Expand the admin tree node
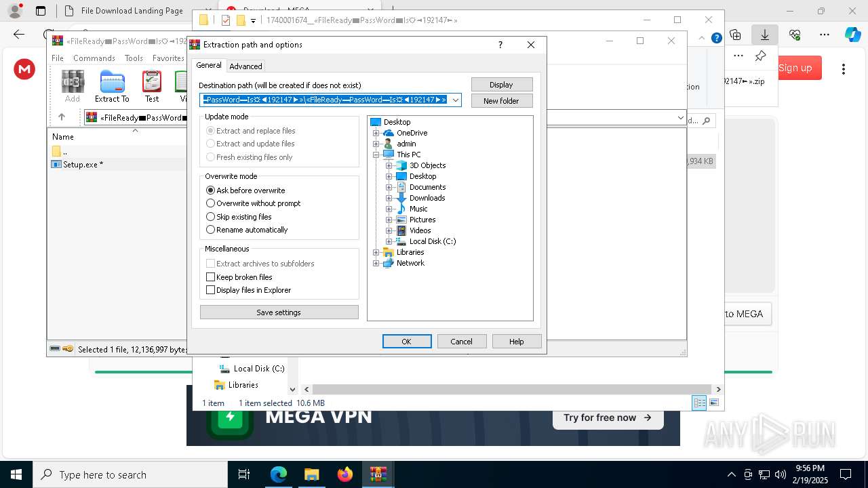 376,144
